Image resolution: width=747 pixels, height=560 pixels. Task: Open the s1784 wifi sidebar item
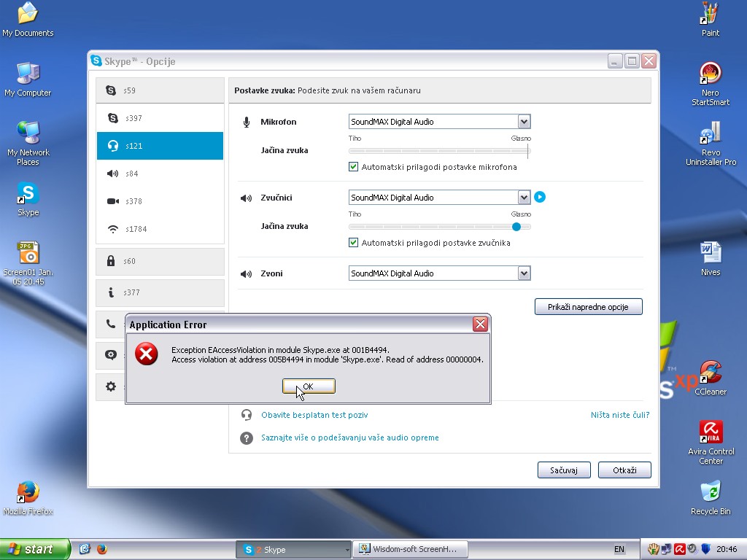pyautogui.click(x=160, y=229)
